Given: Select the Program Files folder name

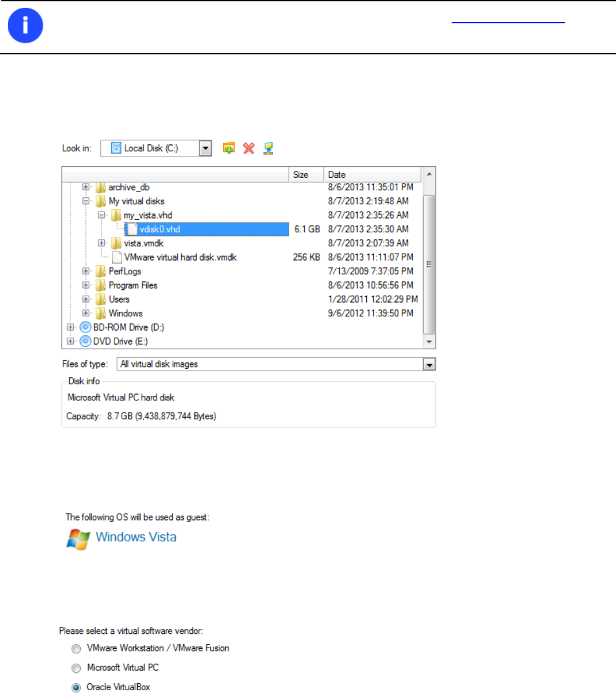Looking at the screenshot, I should [x=133, y=285].
